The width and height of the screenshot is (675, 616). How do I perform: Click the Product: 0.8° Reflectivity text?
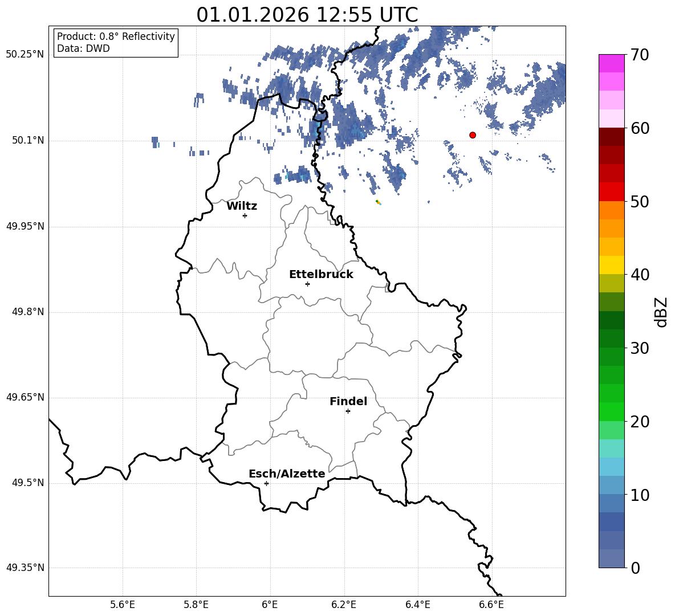116,36
